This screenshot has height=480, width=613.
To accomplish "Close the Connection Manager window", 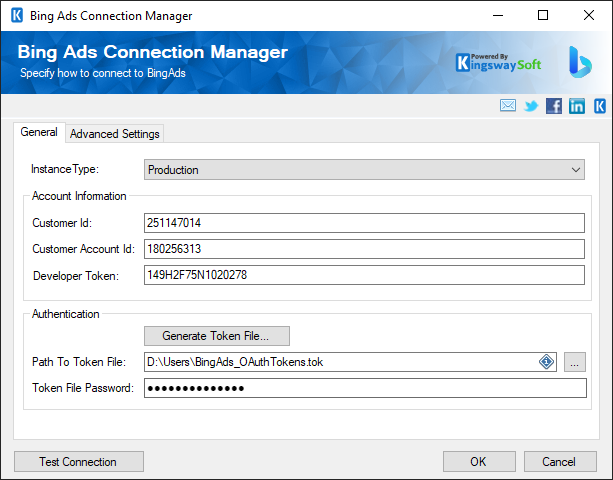I will [589, 16].
